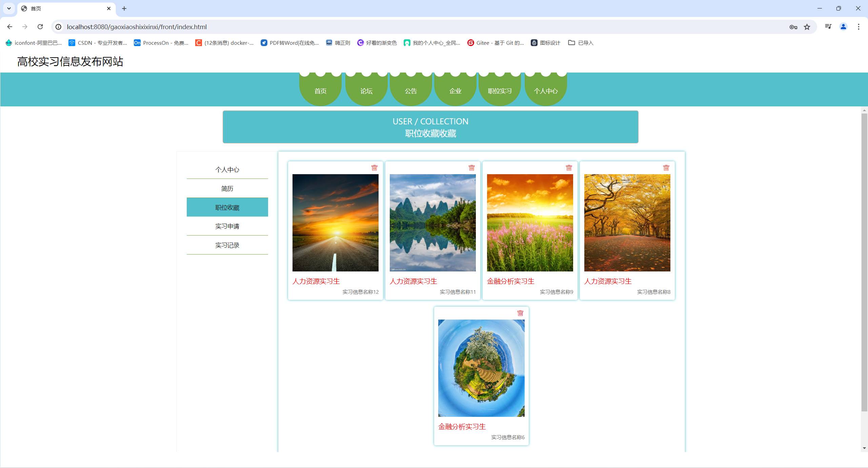Select 简历 in the sidebar menu
868x468 pixels.
(x=227, y=188)
